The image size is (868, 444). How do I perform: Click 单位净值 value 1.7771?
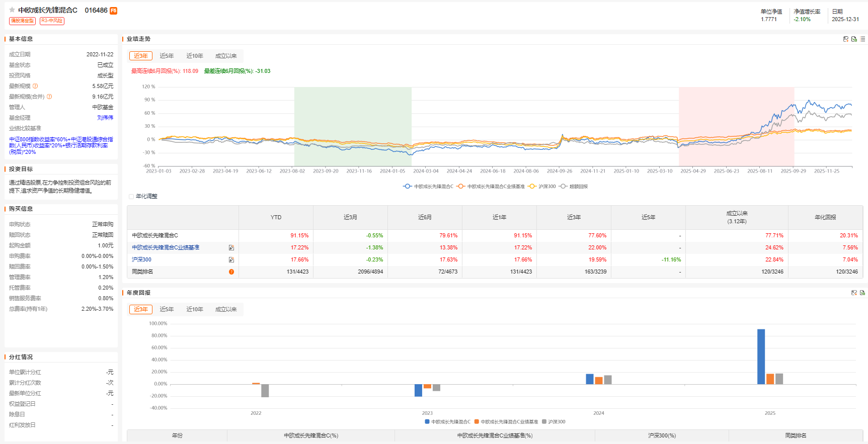pyautogui.click(x=769, y=19)
